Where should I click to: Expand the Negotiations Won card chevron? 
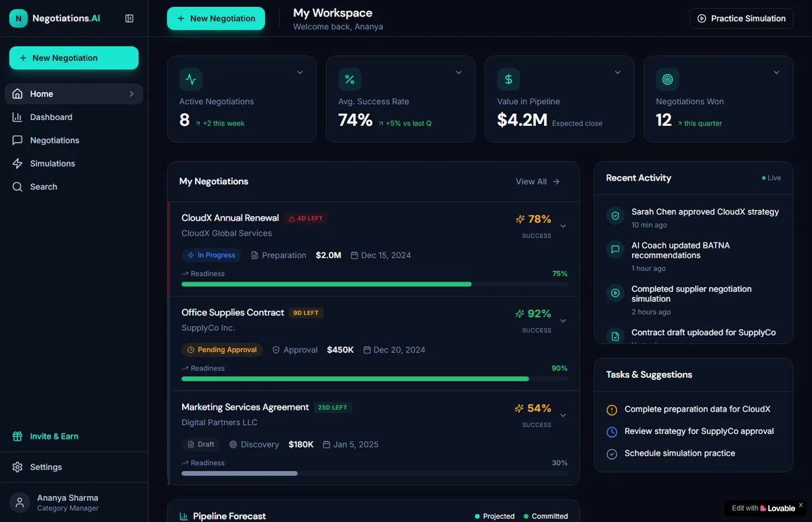click(777, 72)
